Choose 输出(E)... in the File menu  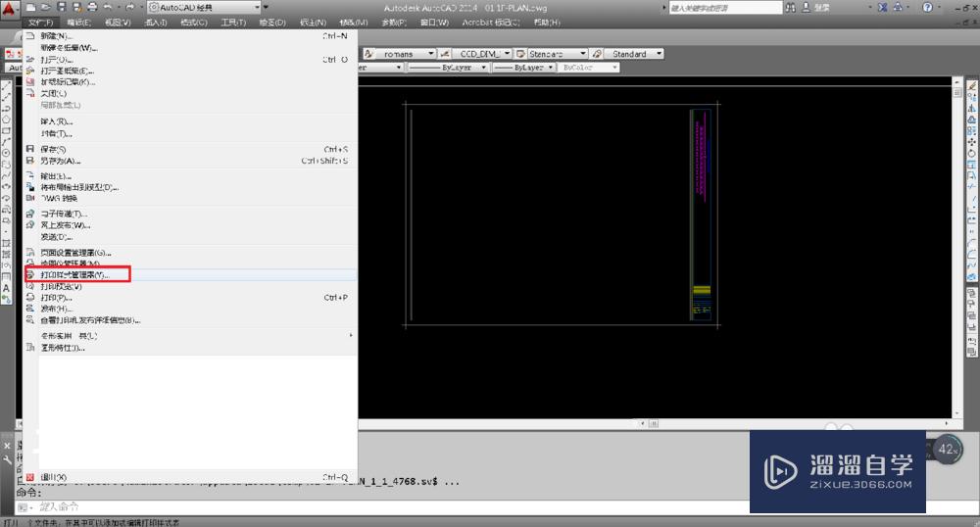tap(191, 176)
